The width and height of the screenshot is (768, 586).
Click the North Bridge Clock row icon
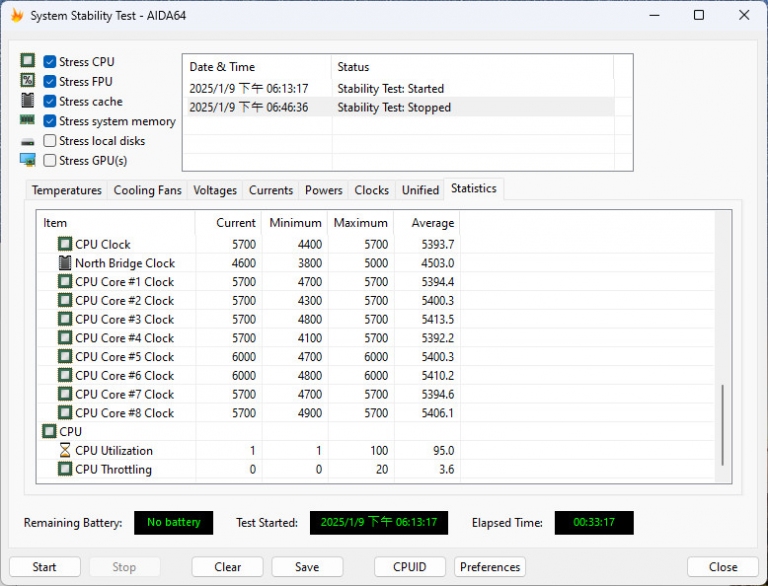coord(65,263)
